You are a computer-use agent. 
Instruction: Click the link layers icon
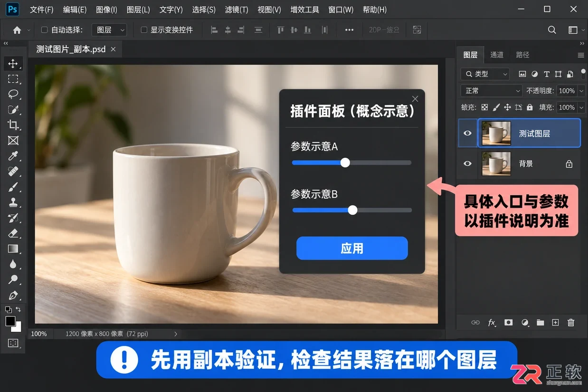(x=475, y=322)
